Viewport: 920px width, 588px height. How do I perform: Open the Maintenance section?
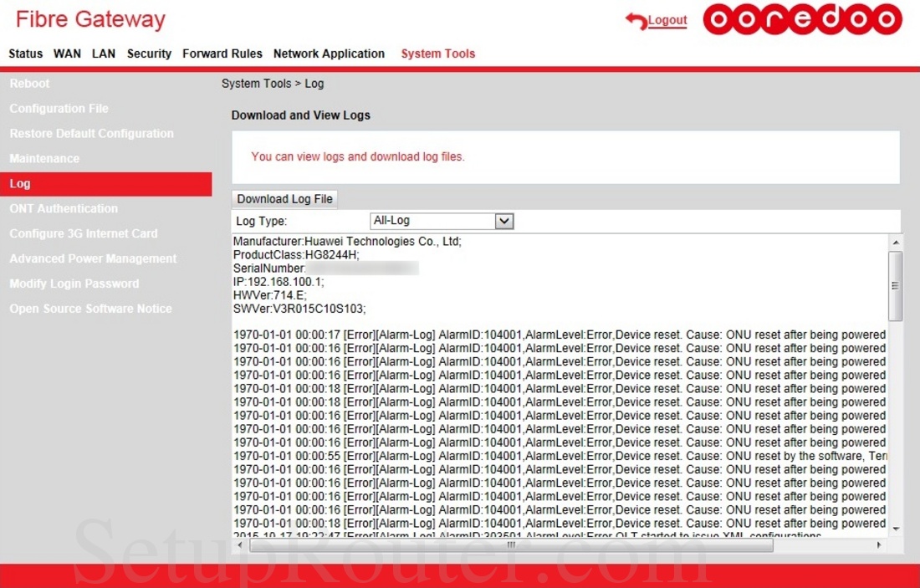tap(44, 158)
